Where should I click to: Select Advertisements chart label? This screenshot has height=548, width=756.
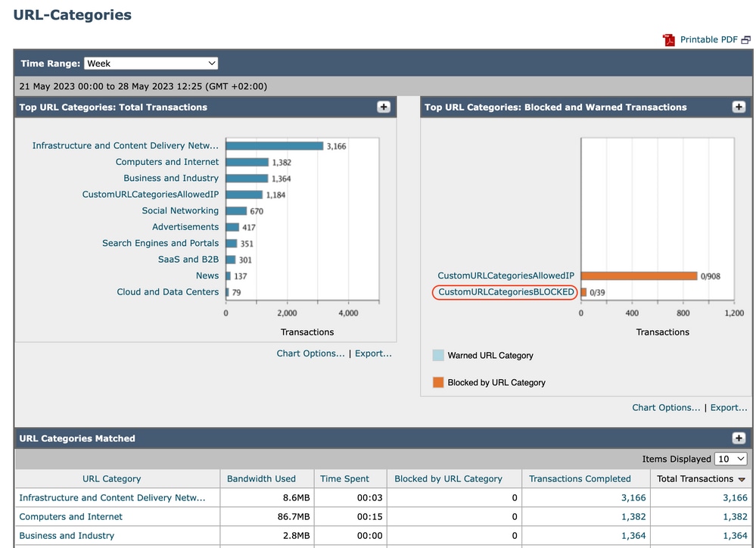pyautogui.click(x=185, y=227)
